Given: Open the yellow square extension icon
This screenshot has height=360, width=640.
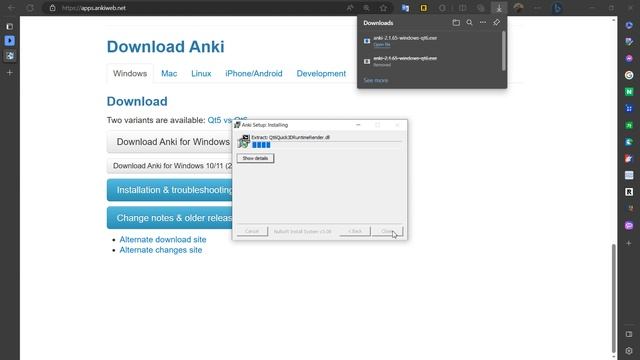Looking at the screenshot, I should [424, 8].
